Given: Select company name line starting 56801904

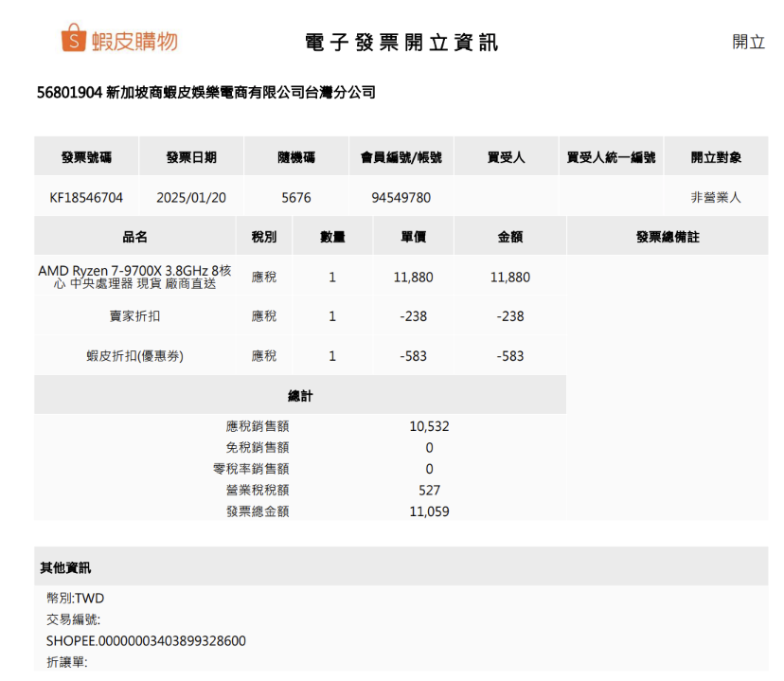Looking at the screenshot, I should pyautogui.click(x=206, y=93).
